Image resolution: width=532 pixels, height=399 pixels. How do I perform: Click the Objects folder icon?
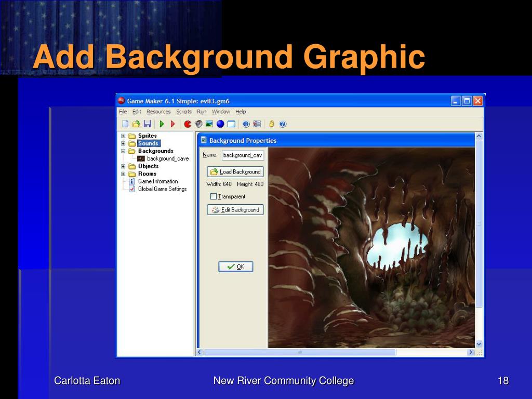pyautogui.click(x=131, y=166)
